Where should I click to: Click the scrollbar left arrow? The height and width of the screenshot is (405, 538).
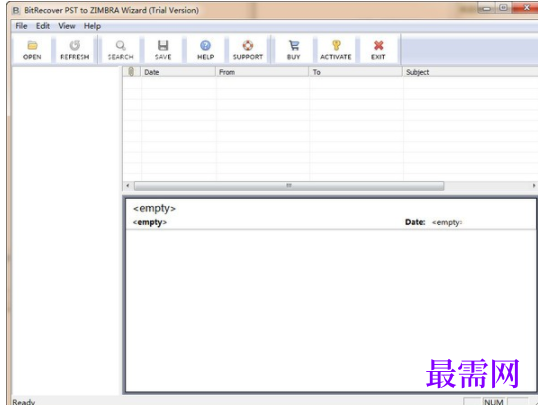128,186
